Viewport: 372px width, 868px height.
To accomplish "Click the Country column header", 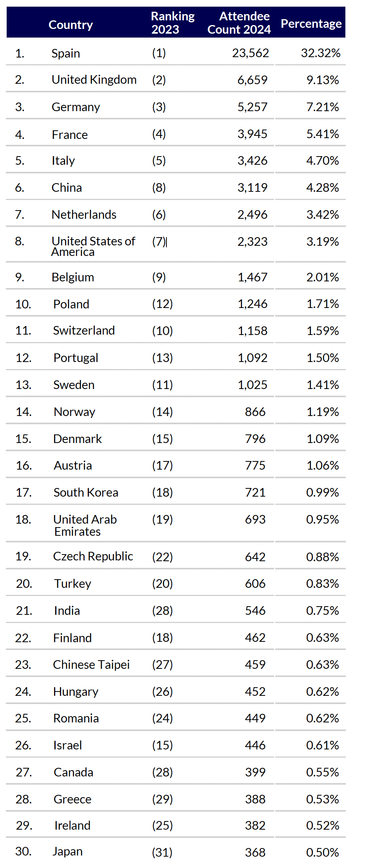I will click(x=70, y=25).
